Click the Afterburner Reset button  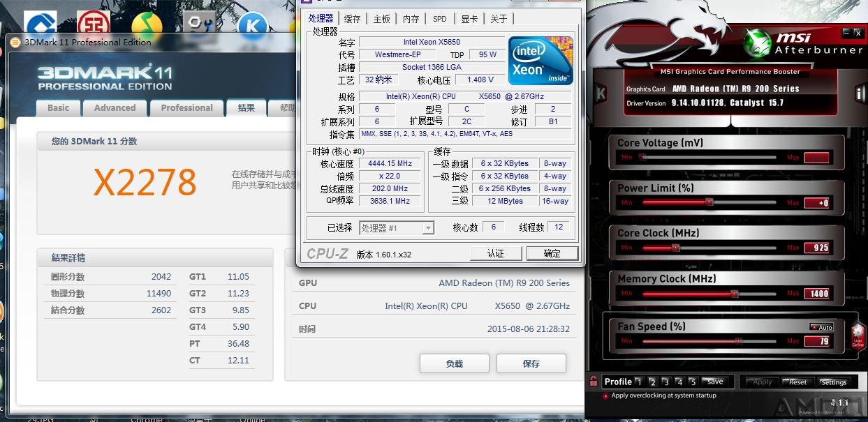tap(798, 382)
